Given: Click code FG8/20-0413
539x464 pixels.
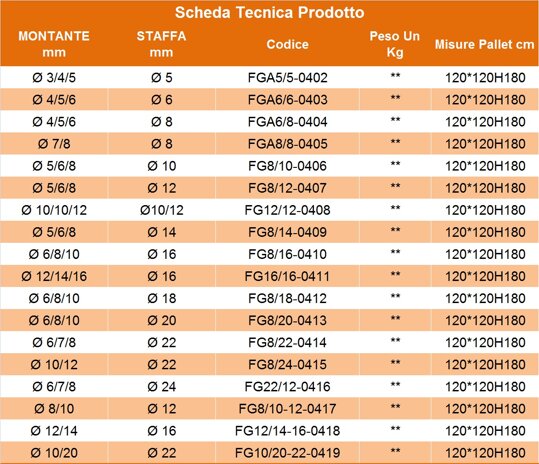Looking at the screenshot, I should point(287,320).
